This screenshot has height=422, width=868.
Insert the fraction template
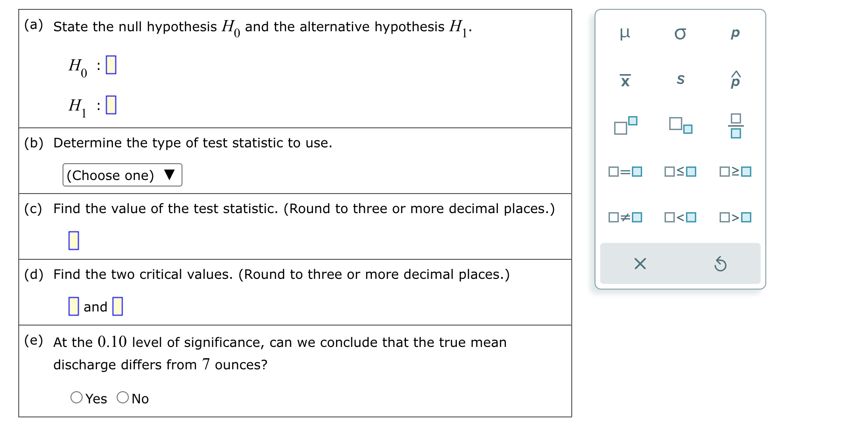click(x=735, y=125)
